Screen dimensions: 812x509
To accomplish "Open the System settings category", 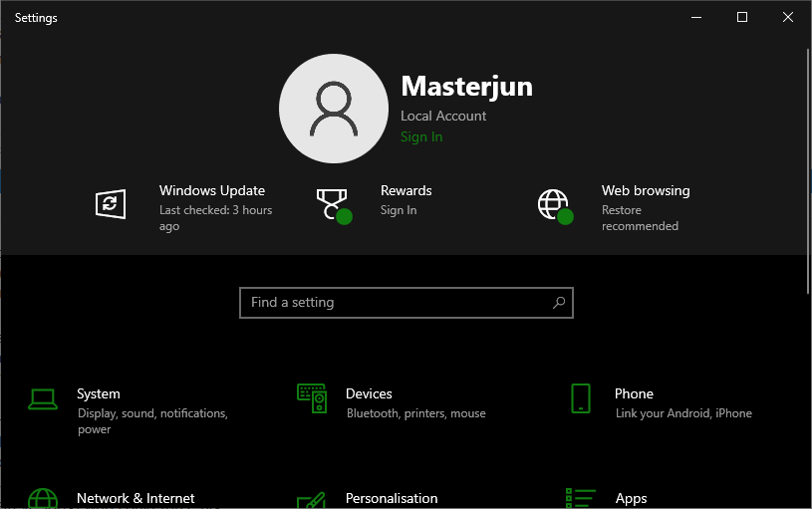I will tap(130, 411).
